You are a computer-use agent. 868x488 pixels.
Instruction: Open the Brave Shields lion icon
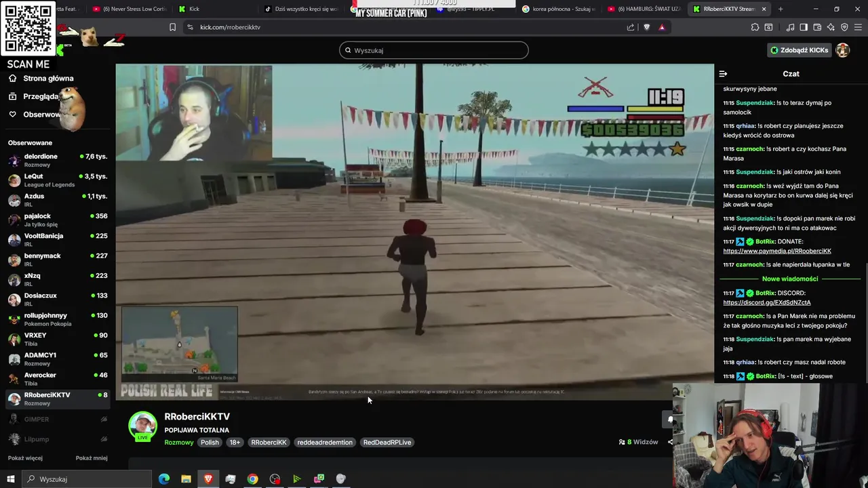tap(646, 27)
